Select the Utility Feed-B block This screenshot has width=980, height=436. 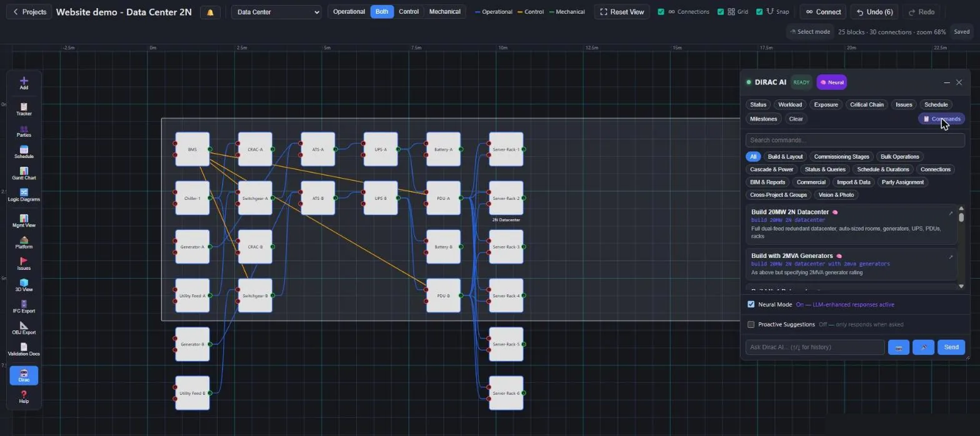pos(192,393)
